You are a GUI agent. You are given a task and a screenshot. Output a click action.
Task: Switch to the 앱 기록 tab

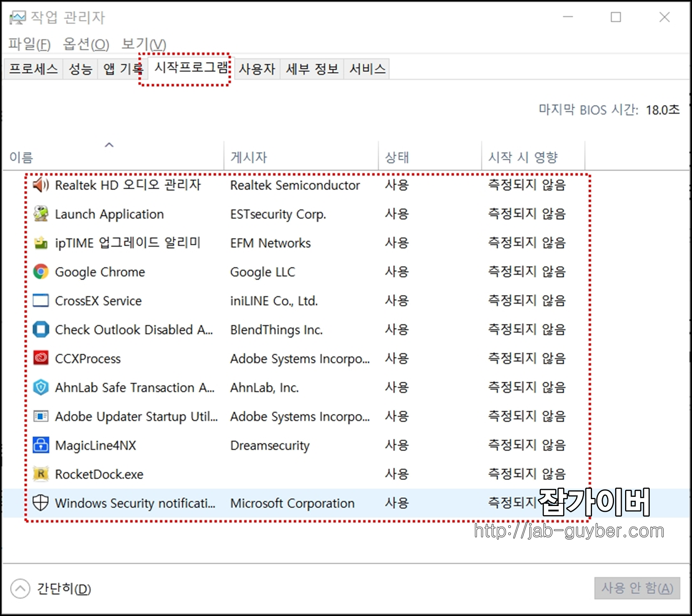(x=122, y=69)
